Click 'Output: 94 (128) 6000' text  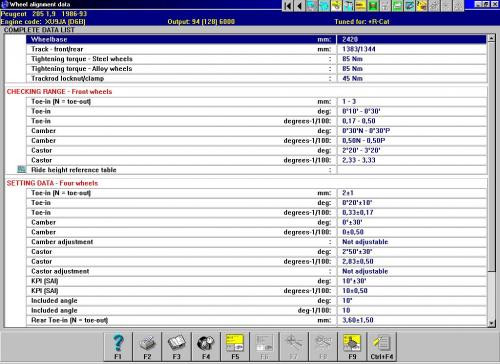pos(201,22)
